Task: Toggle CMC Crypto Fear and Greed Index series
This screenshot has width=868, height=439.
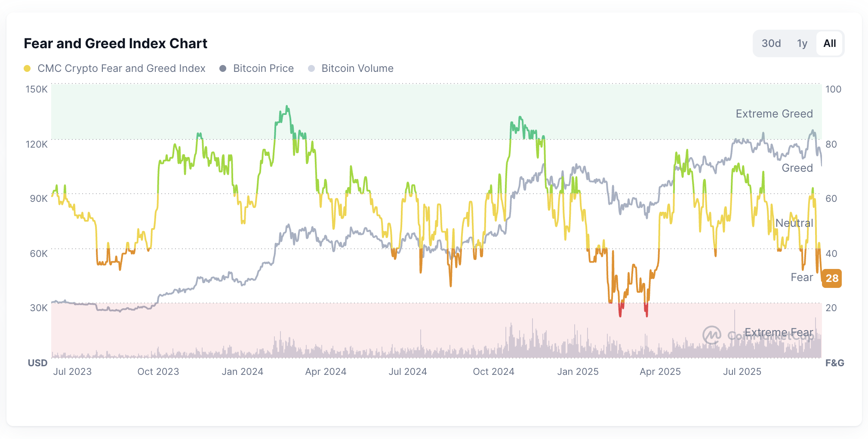Action: click(x=121, y=68)
